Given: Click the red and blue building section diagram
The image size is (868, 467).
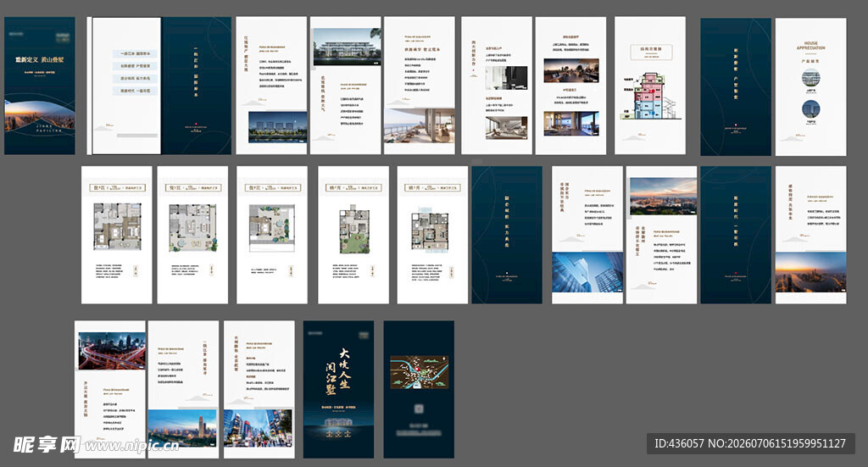Looking at the screenshot, I should (x=649, y=96).
